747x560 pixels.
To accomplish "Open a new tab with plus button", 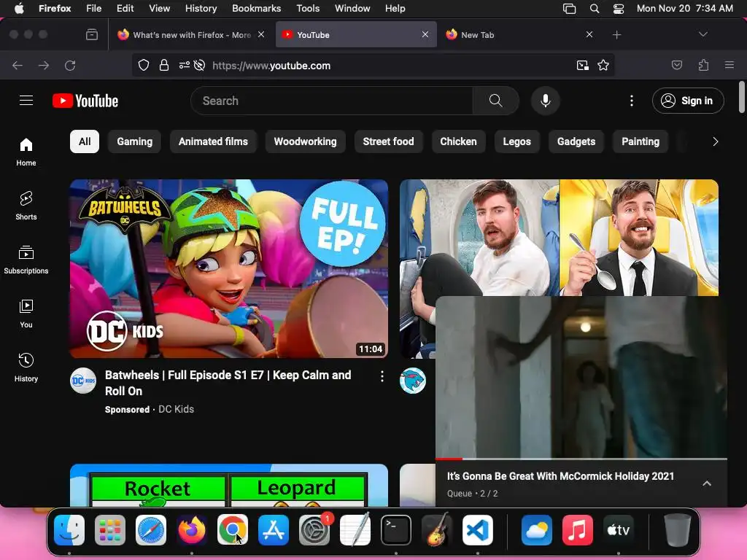I will [x=617, y=35].
